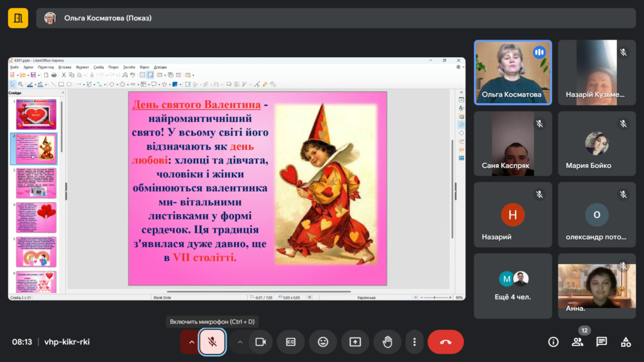Show the participants list with 12 badge
The image size is (644, 362).
point(577,342)
